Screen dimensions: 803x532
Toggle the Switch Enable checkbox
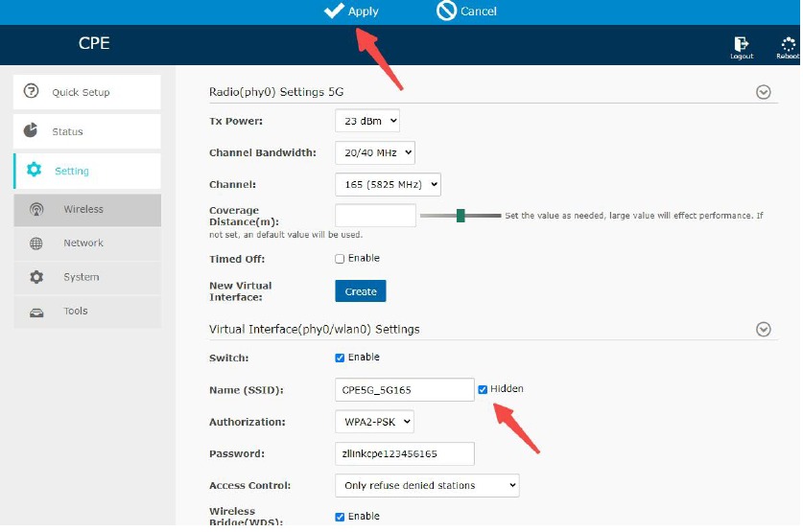coord(340,358)
